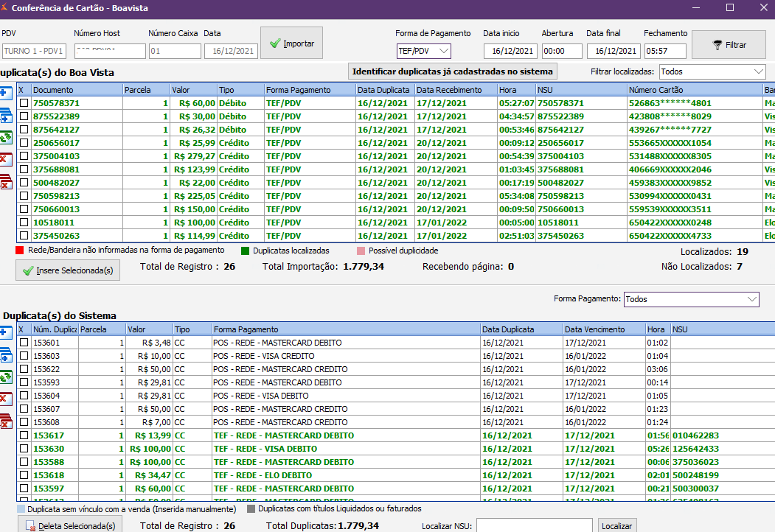Click stacked red X icon beside Sistema grid

click(x=5, y=421)
